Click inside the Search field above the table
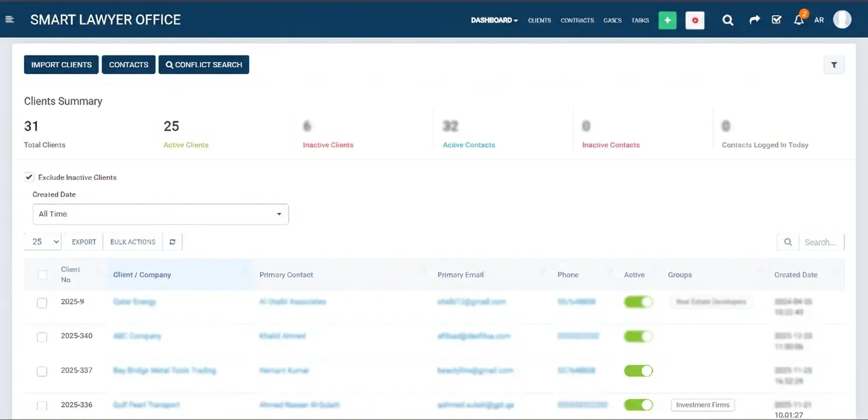 coord(821,242)
